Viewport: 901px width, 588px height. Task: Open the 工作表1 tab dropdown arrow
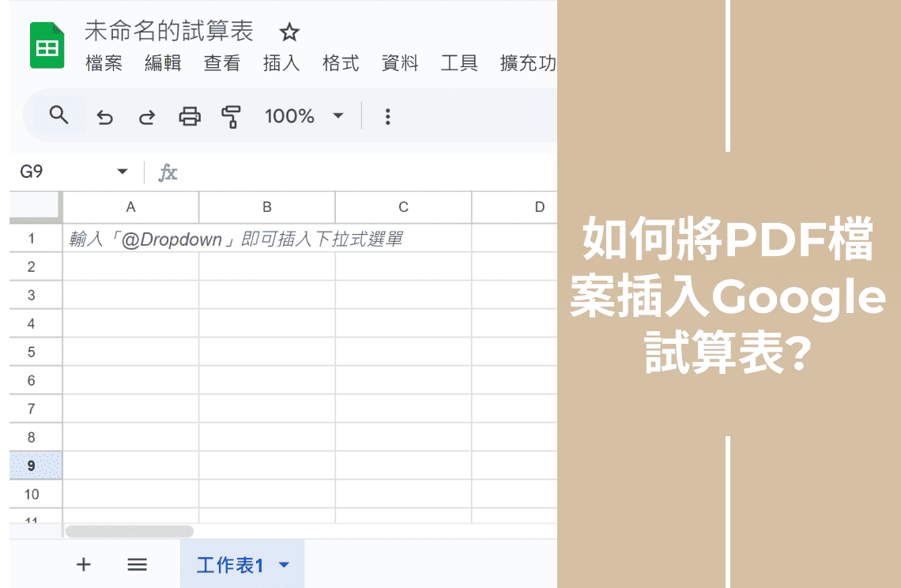[284, 564]
